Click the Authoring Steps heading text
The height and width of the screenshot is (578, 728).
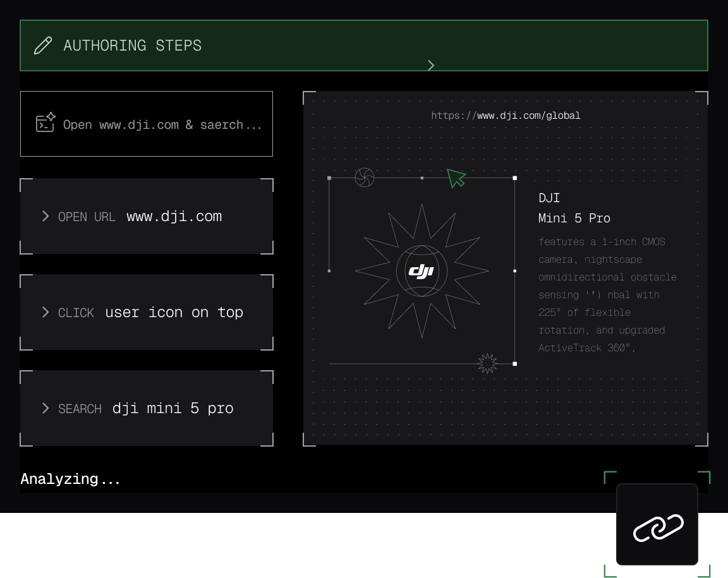132,45
